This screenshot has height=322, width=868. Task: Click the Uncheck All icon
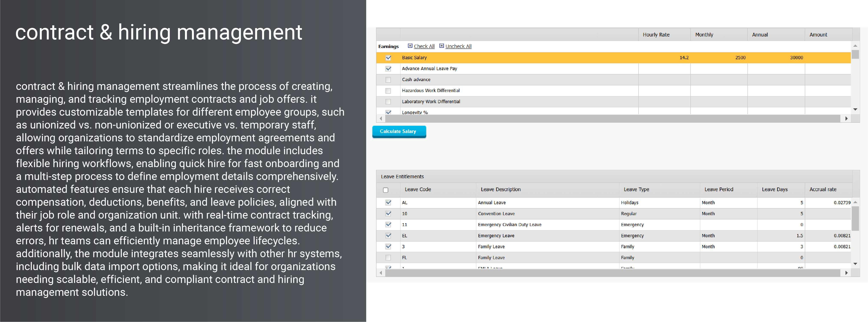[x=441, y=46]
